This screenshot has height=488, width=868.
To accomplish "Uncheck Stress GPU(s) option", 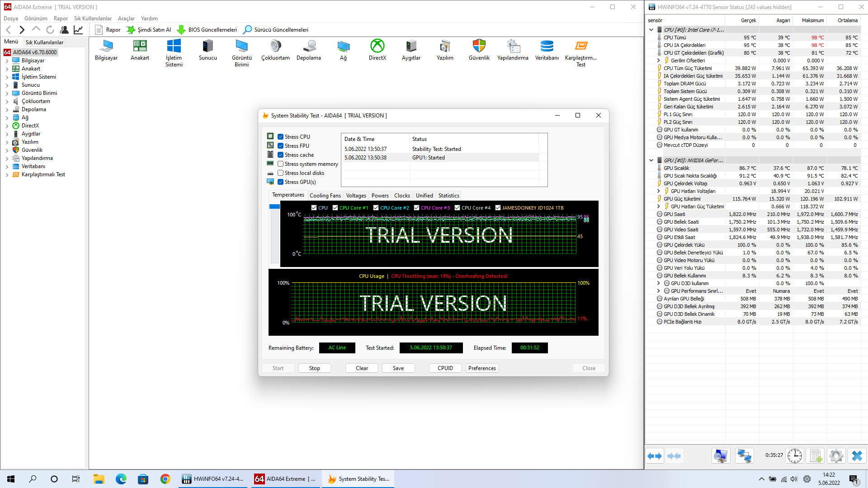I will click(x=281, y=182).
